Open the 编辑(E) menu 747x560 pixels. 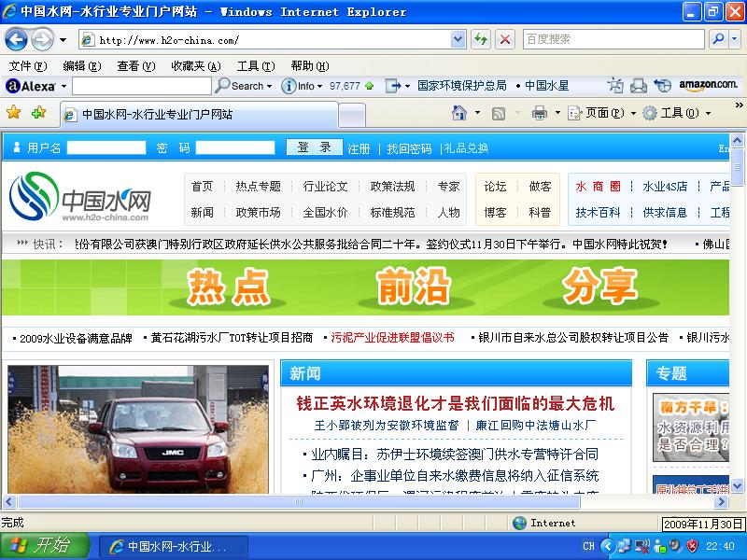(82, 65)
